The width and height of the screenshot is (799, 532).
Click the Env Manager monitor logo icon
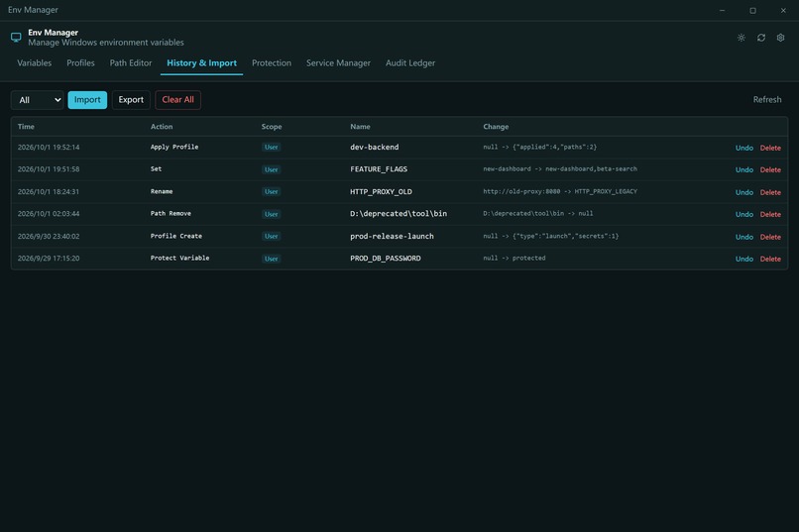16,38
